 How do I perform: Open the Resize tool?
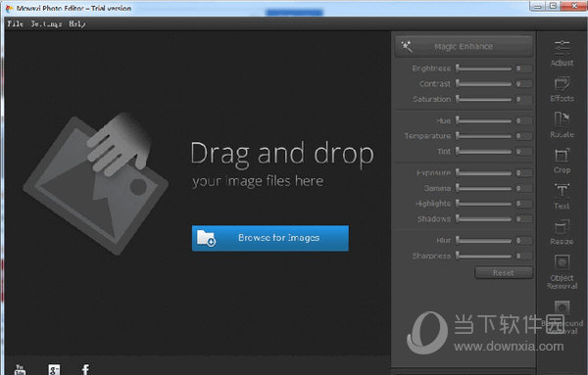(x=562, y=232)
